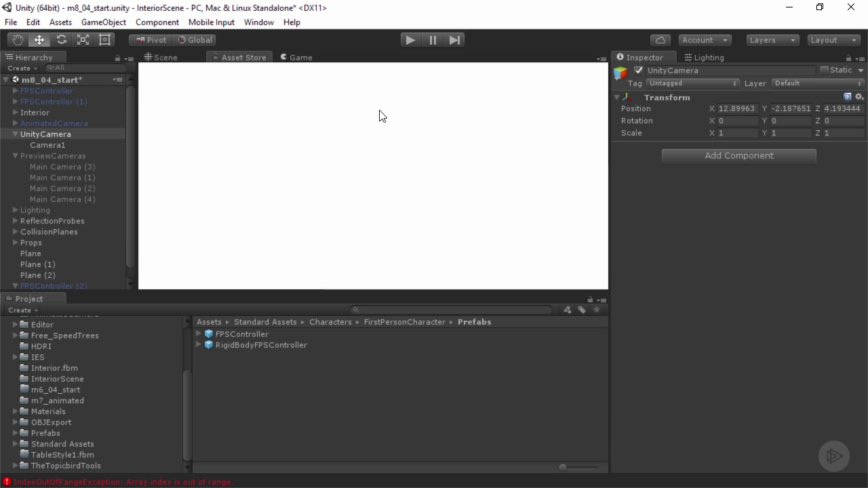868x488 pixels.
Task: Switch to the Lighting tab
Action: [704, 58]
